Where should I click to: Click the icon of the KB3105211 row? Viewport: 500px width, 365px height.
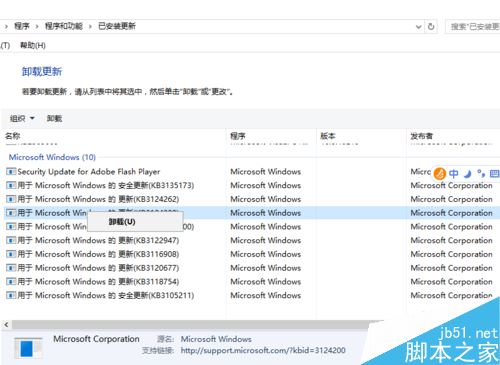[x=11, y=295]
